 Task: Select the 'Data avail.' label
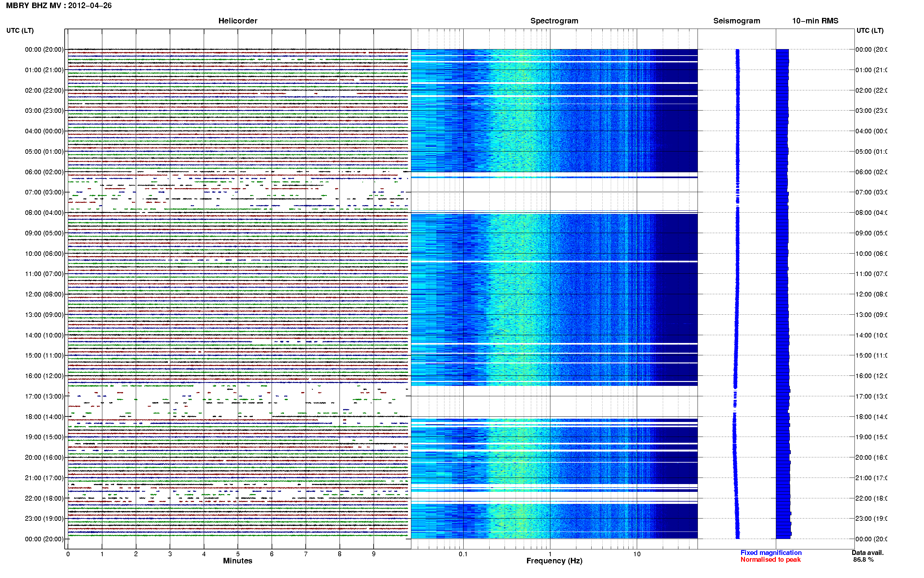pos(867,553)
